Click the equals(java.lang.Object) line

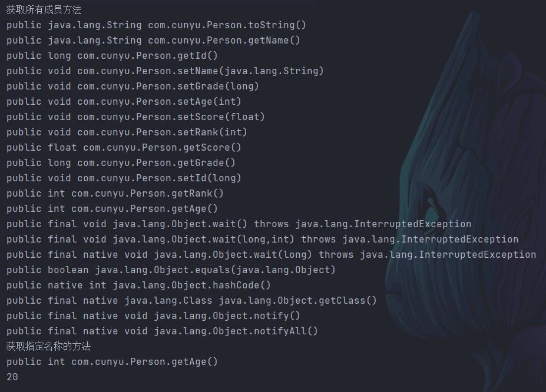[x=171, y=270]
